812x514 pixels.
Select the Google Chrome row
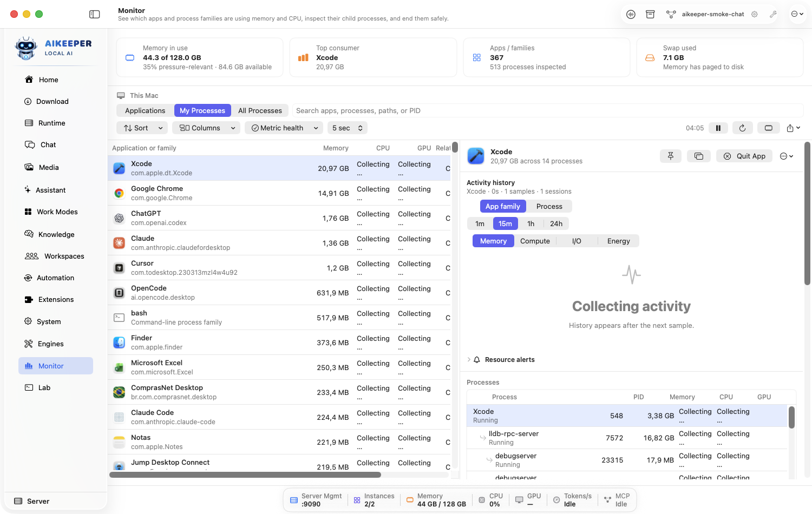point(279,193)
